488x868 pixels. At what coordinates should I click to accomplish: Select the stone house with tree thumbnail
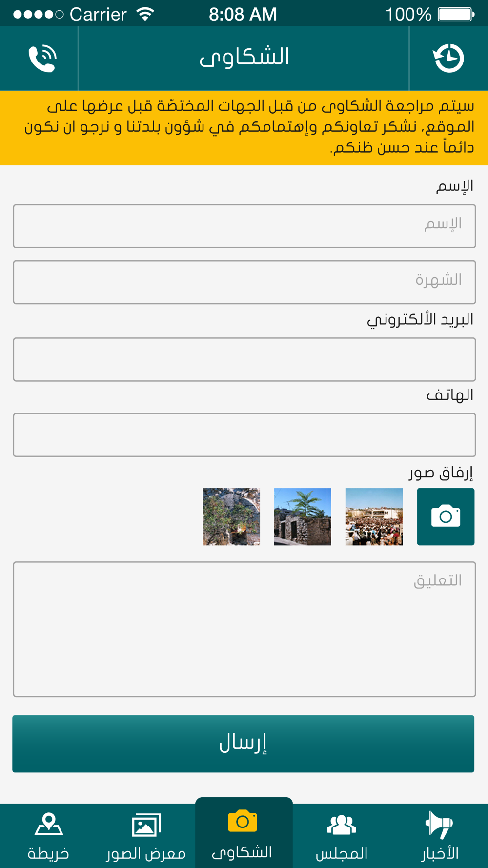point(303,517)
